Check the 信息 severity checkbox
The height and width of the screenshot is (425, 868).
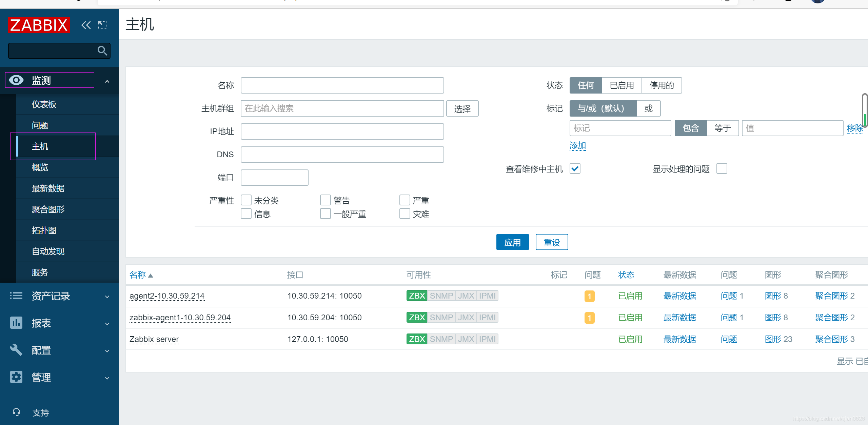(246, 214)
